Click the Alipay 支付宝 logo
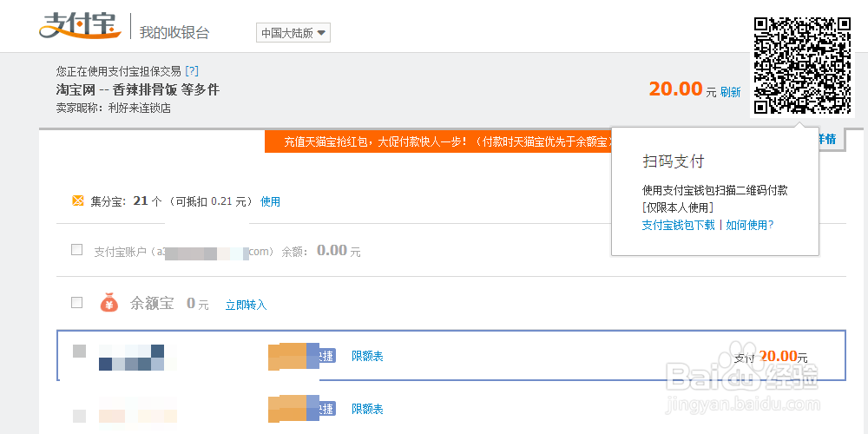This screenshot has height=434, width=868. pyautogui.click(x=80, y=26)
